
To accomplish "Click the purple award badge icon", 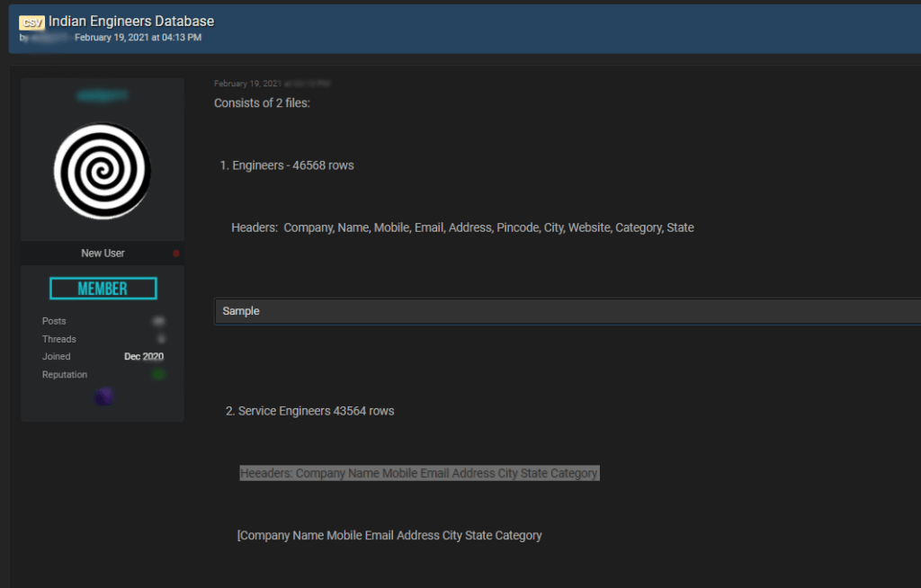I will pos(104,396).
